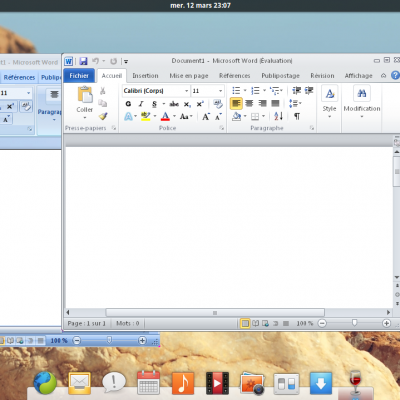Toggle Align Right button
This screenshot has width=400, height=400.
click(x=262, y=103)
